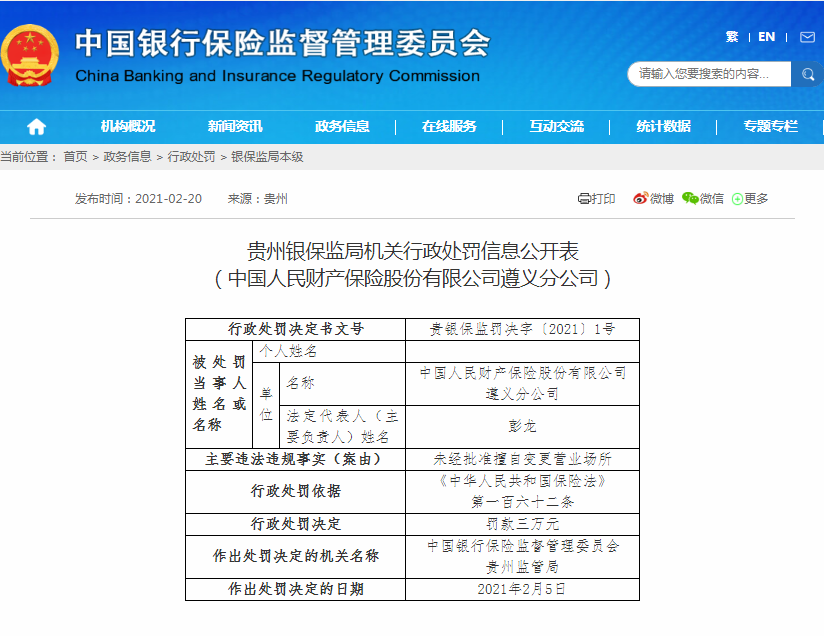Click the 微博 share label

point(662,199)
